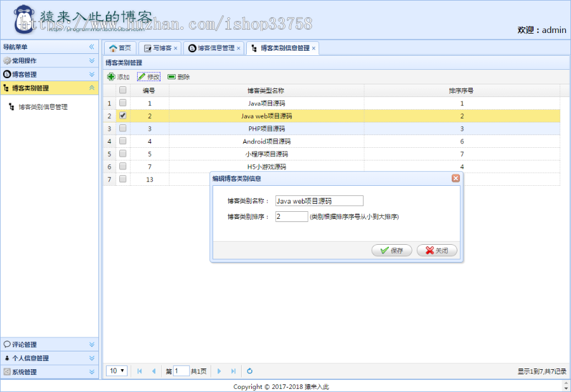
Task: Jump to first page using the pagination icon
Action: click(140, 371)
